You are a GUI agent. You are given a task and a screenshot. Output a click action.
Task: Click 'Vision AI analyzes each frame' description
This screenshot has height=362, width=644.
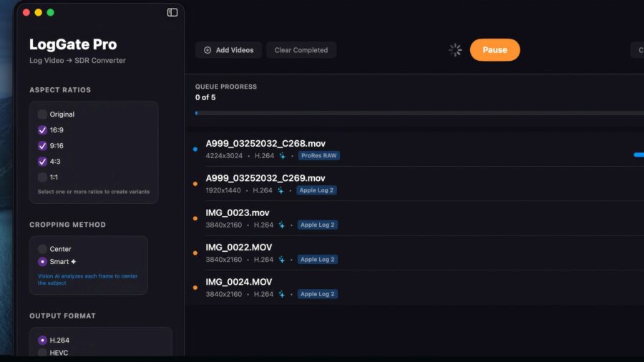tap(87, 280)
